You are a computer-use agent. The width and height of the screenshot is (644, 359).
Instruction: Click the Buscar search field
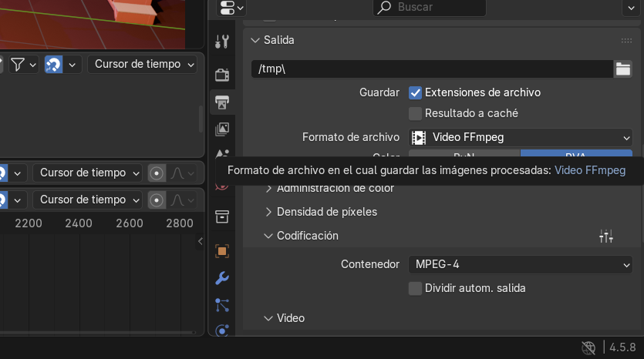pyautogui.click(x=429, y=7)
